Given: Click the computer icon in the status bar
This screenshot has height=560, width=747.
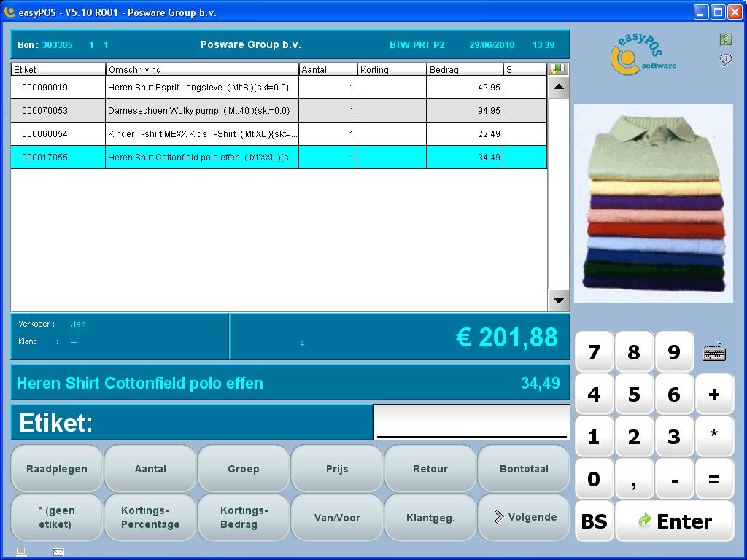Looking at the screenshot, I should 21,552.
